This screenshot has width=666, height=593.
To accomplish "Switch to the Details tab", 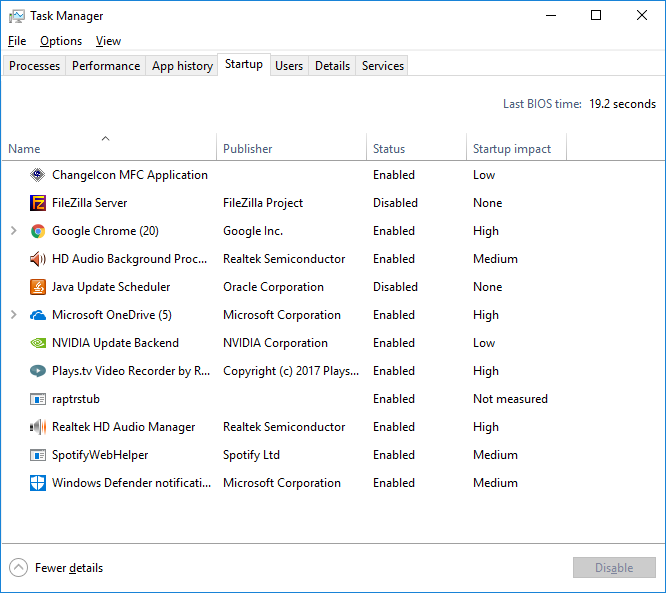I will pyautogui.click(x=332, y=66).
